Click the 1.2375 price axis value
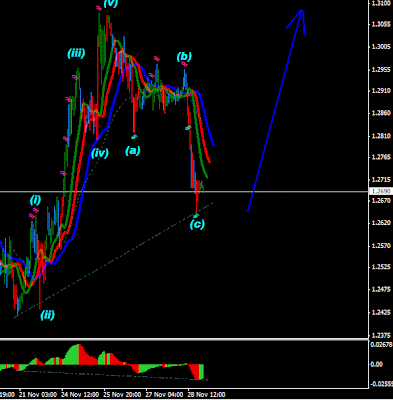Viewport: 393px width, 400px height. click(381, 335)
